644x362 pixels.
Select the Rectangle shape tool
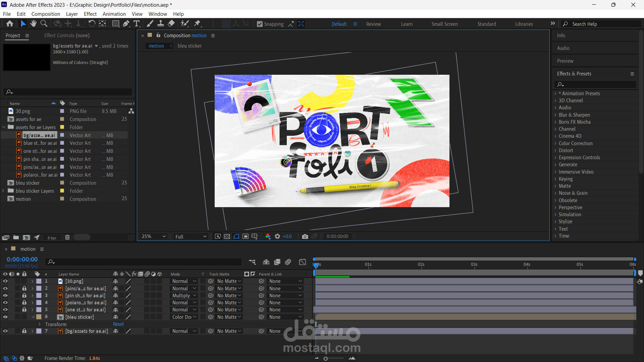115,23
